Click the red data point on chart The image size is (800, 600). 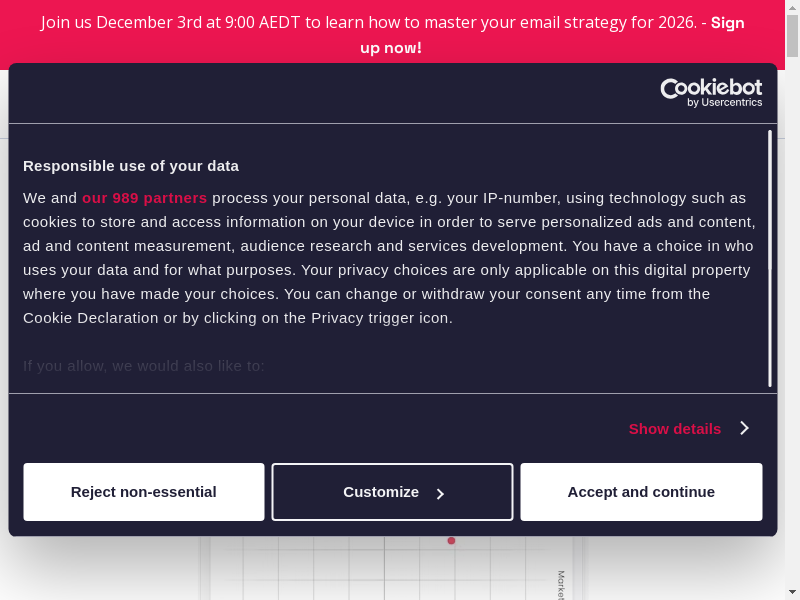coord(451,541)
